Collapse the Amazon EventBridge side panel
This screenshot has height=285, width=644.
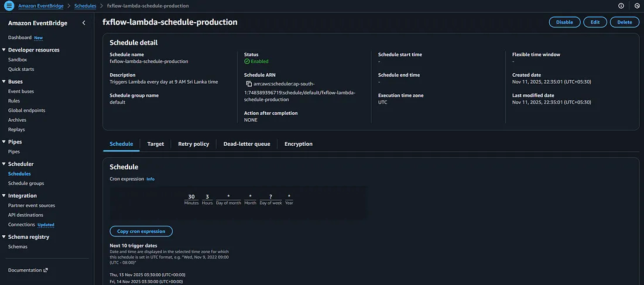[83, 23]
